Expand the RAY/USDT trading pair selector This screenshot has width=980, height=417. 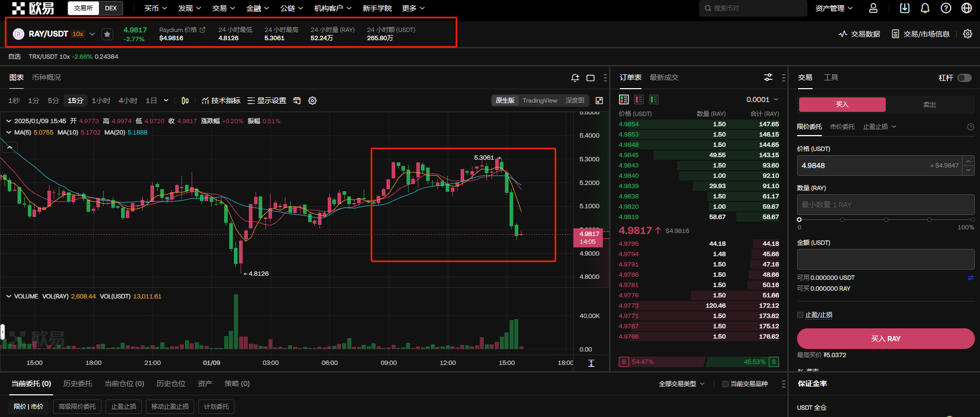pyautogui.click(x=92, y=34)
